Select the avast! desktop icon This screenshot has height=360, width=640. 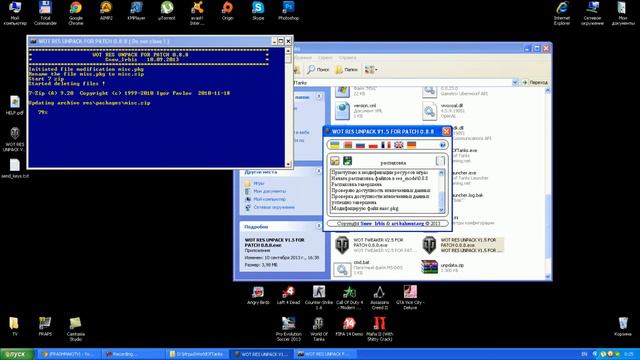pos(197,13)
